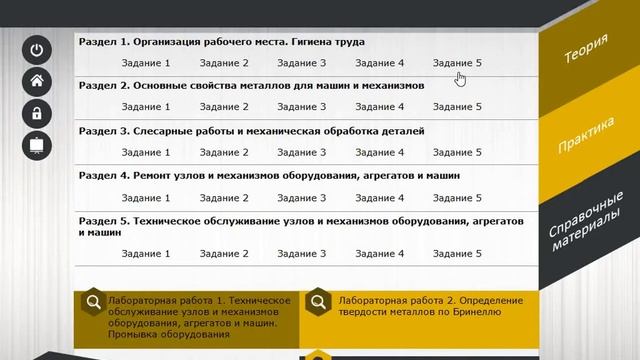Screen dimensions: 640x360
Task: Open Задание 2 in Раздел 3
Action: coord(224,153)
